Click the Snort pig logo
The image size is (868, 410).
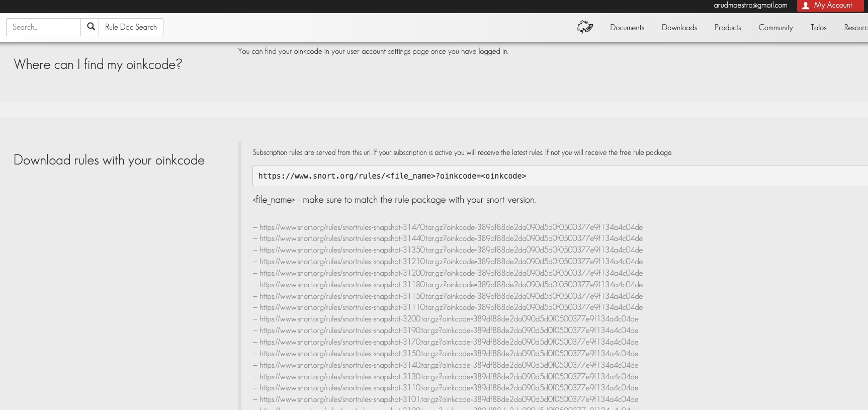[585, 27]
